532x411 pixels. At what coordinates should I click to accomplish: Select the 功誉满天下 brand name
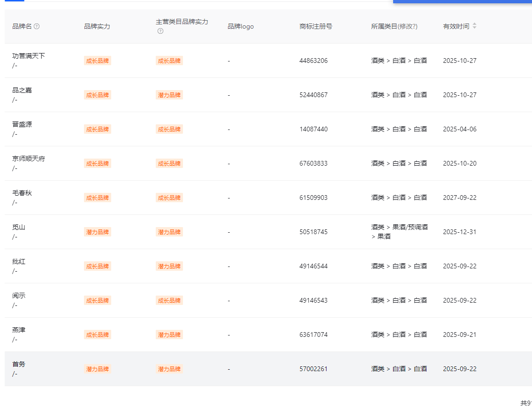29,56
